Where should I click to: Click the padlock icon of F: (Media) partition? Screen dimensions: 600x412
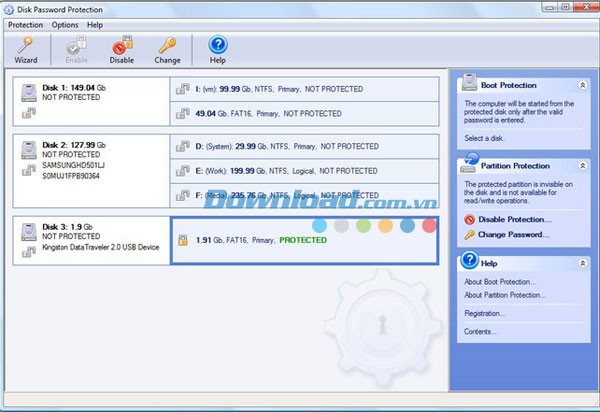(183, 195)
